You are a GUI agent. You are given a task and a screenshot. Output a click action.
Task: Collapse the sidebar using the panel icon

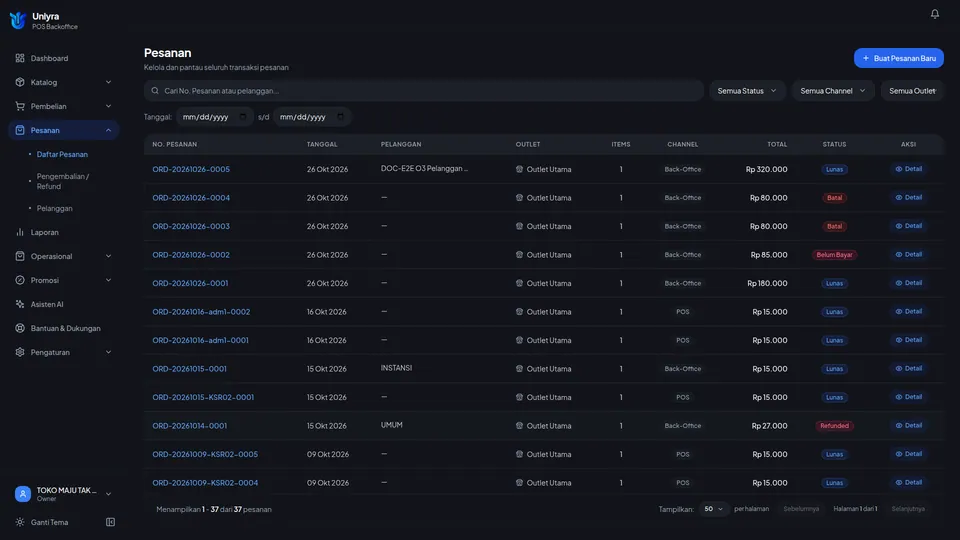click(110, 522)
